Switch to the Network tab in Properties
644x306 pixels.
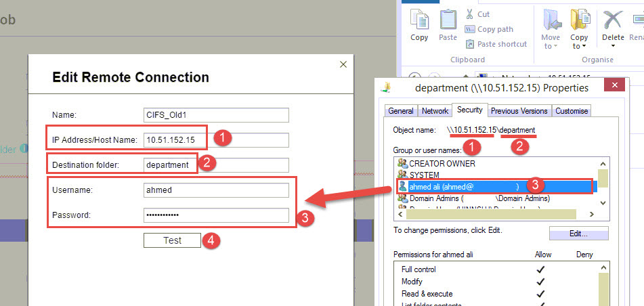(435, 111)
